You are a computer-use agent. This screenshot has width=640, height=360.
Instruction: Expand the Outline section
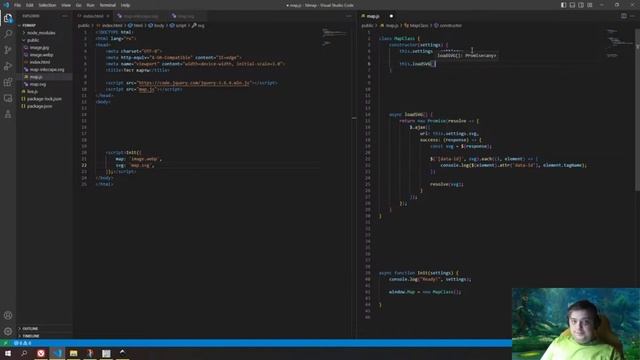(30, 329)
